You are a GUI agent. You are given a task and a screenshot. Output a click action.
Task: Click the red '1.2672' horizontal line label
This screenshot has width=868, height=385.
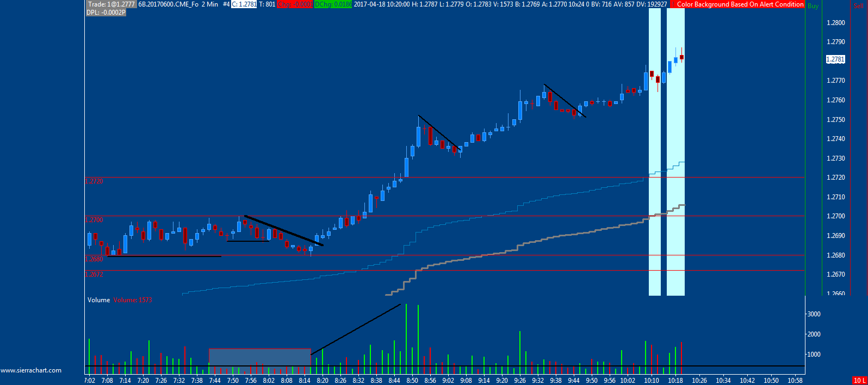(x=94, y=274)
